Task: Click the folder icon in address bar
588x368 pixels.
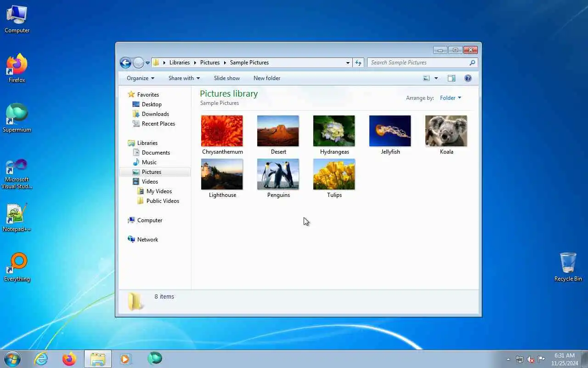Action: [156, 63]
